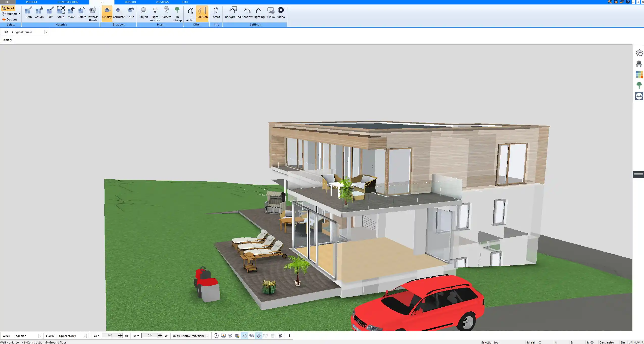The width and height of the screenshot is (644, 344).
Task: Start Video playback
Action: 281,13
